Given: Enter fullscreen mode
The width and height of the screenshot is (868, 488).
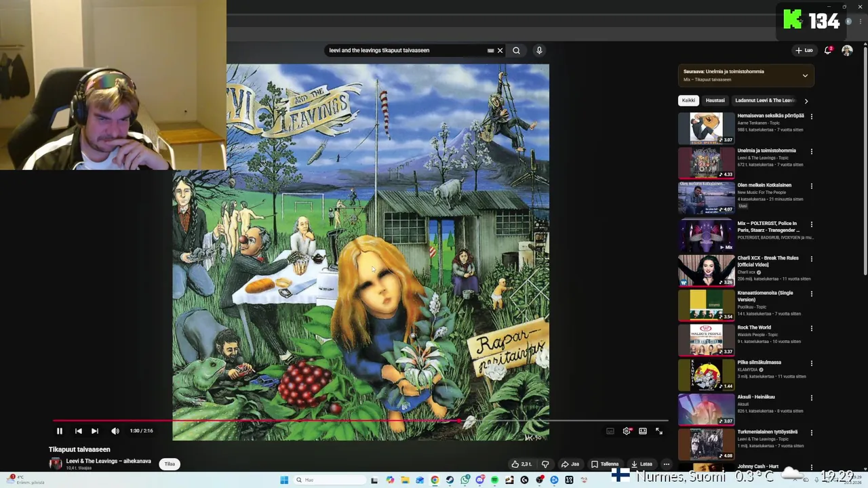Looking at the screenshot, I should (659, 431).
